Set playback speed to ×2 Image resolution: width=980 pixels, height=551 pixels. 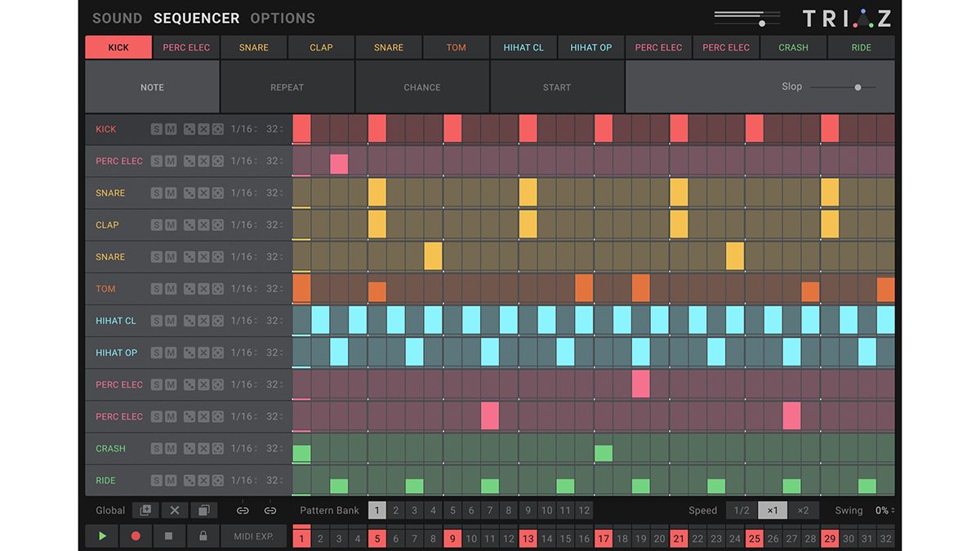tap(803, 509)
